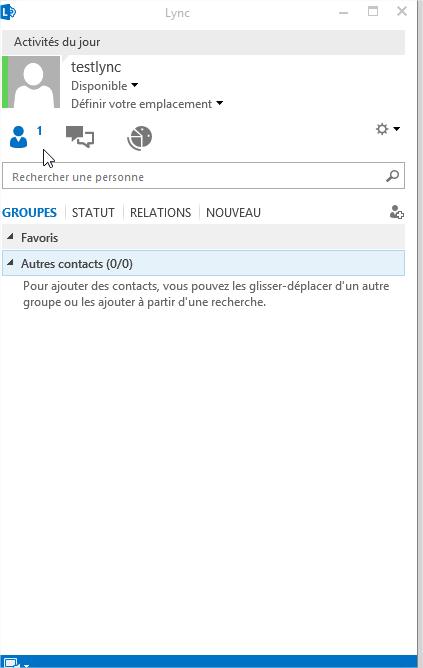Open Options via the gear icon
Image resolution: width=423 pixels, height=668 pixels.
(x=382, y=129)
